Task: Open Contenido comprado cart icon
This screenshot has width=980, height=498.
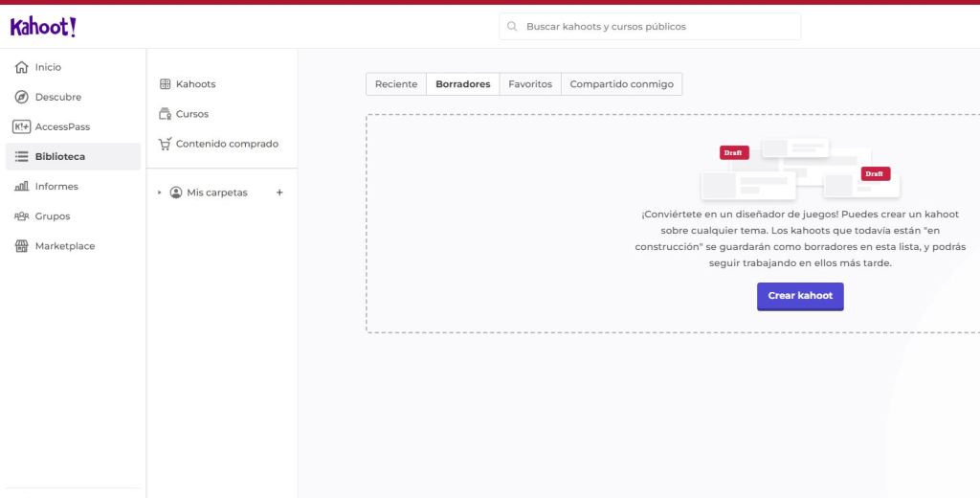Action: pos(165,144)
